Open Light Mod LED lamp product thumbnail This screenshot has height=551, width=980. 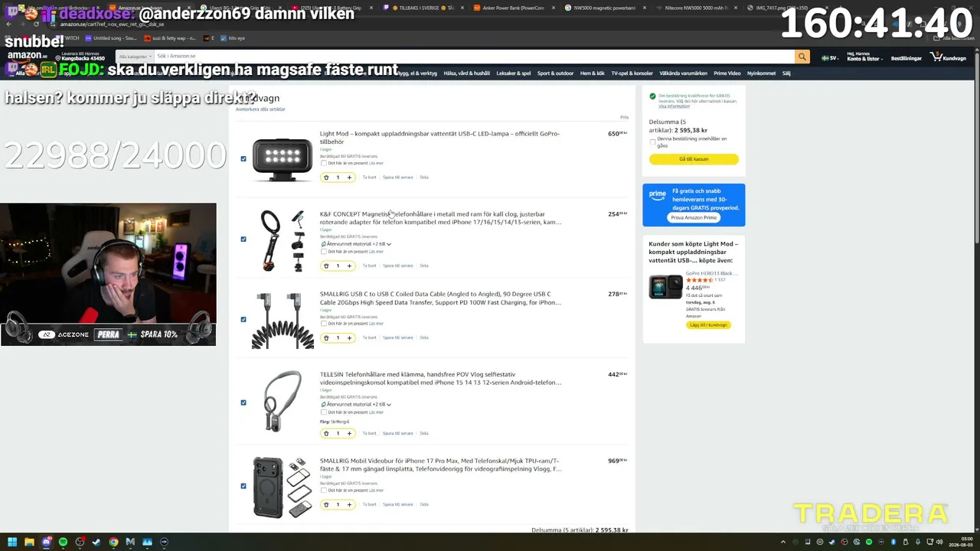tap(283, 159)
